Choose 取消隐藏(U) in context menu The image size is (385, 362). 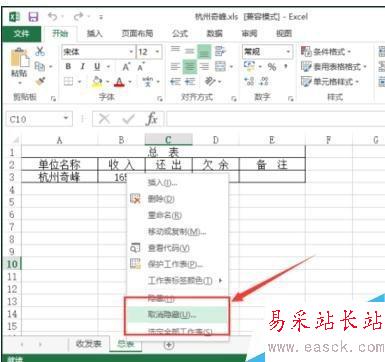178,315
